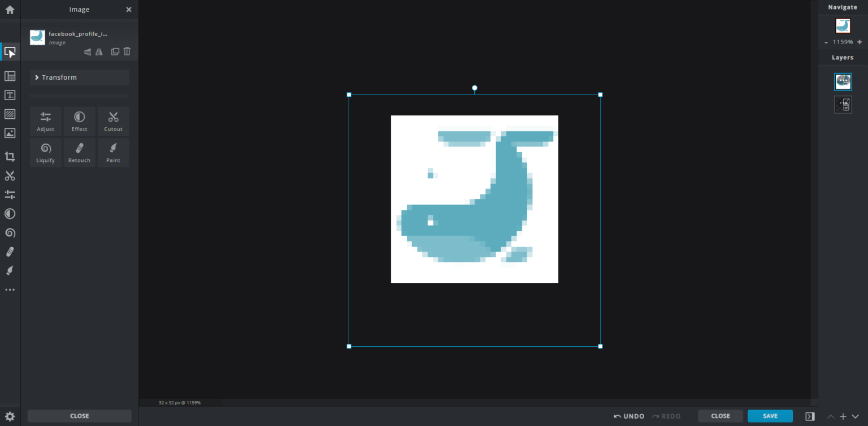Duplicate the facebook_profile image layer
Screen dimensions: 868x426
tap(115, 51)
